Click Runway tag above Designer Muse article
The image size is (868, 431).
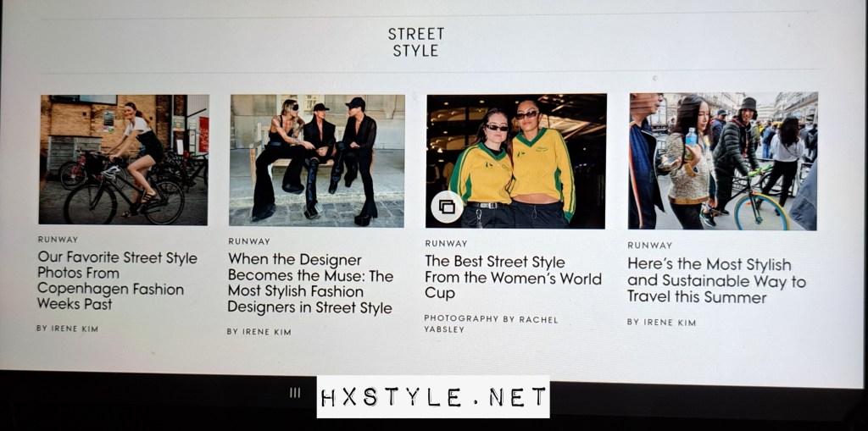(x=249, y=241)
